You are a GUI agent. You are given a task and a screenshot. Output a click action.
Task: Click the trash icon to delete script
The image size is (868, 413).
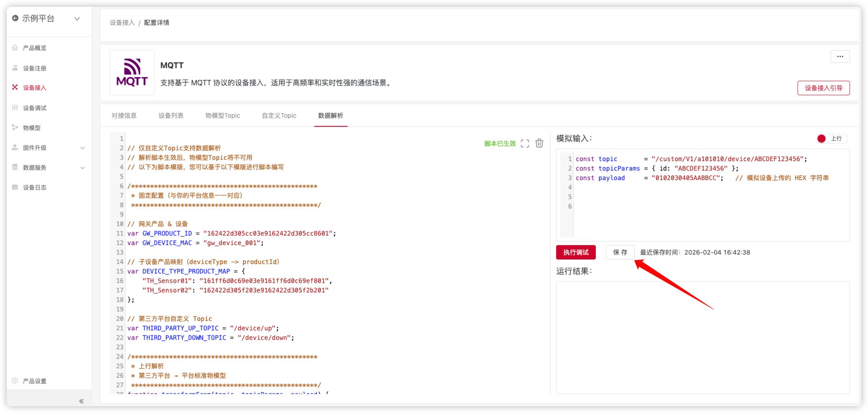[x=539, y=144]
